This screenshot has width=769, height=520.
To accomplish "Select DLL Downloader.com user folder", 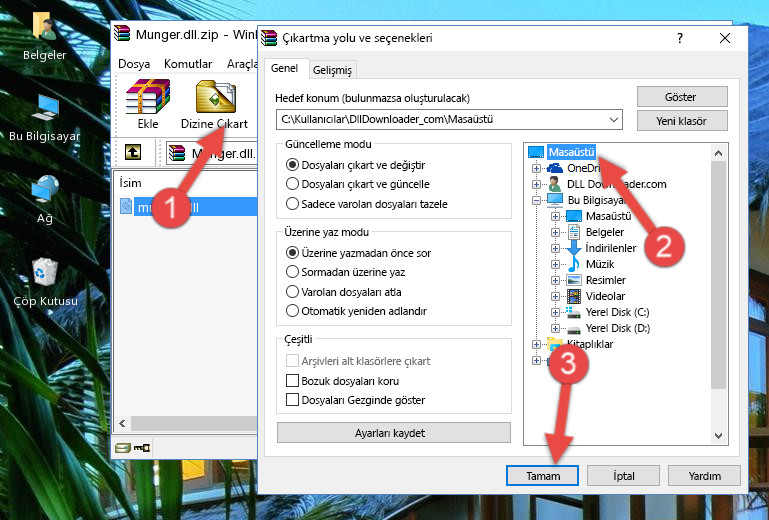I will tap(616, 184).
